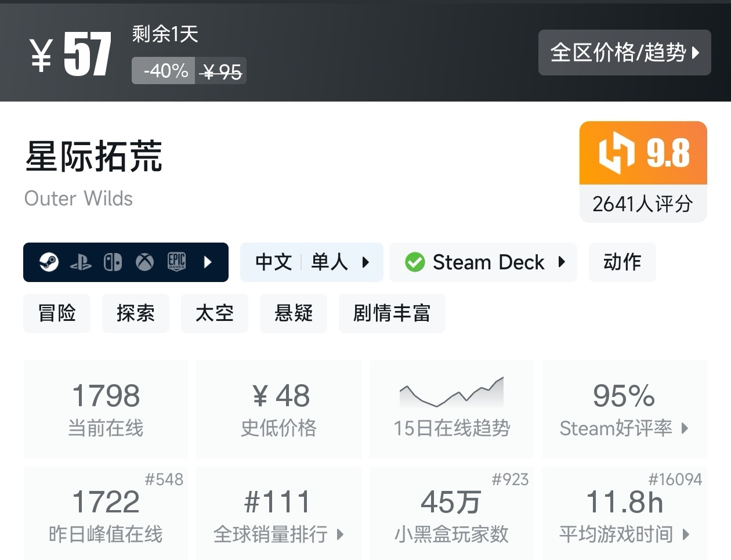Image resolution: width=731 pixels, height=560 pixels.
Task: Click the PlayStation platform icon
Action: coord(81,263)
